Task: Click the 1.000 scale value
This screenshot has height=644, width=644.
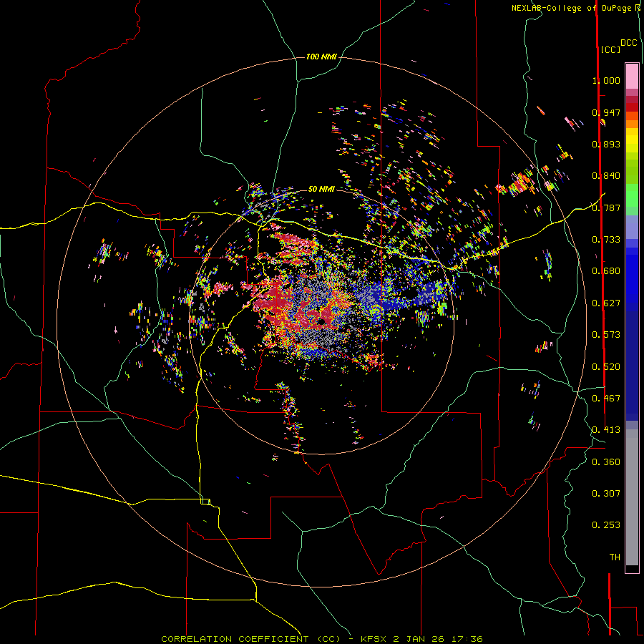Action: point(606,80)
